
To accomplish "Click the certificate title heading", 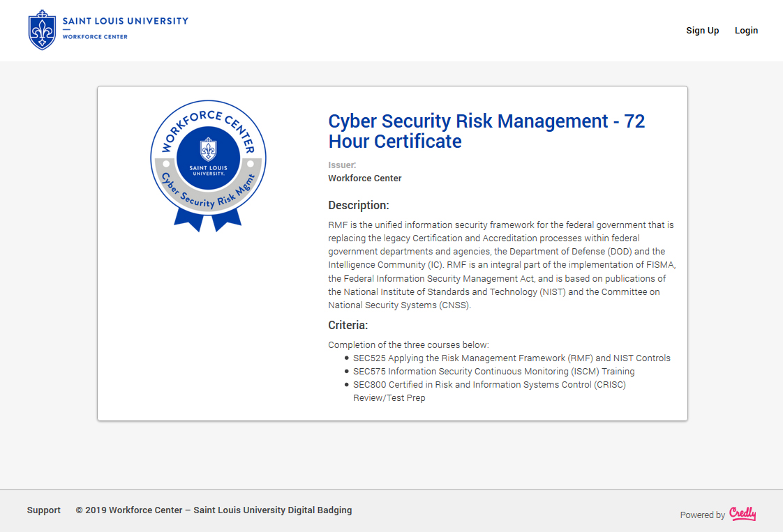I will 486,131.
